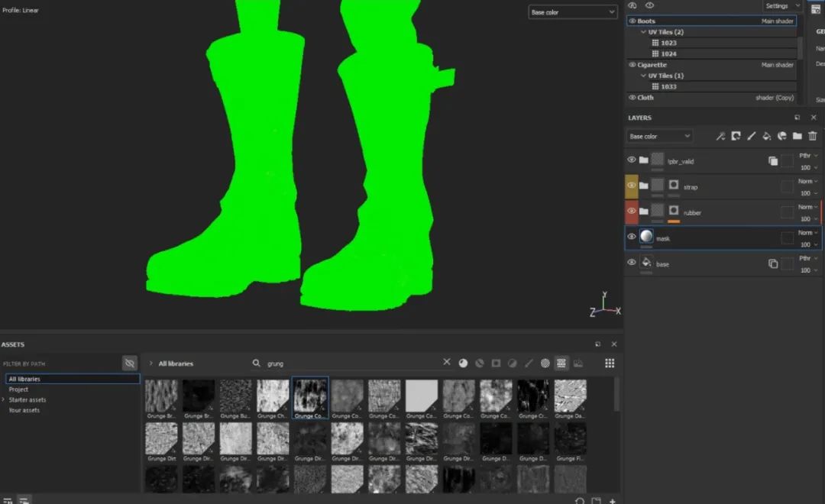Image resolution: width=825 pixels, height=504 pixels.
Task: Select UV tile 1033 under Cigarette
Action: coord(668,86)
